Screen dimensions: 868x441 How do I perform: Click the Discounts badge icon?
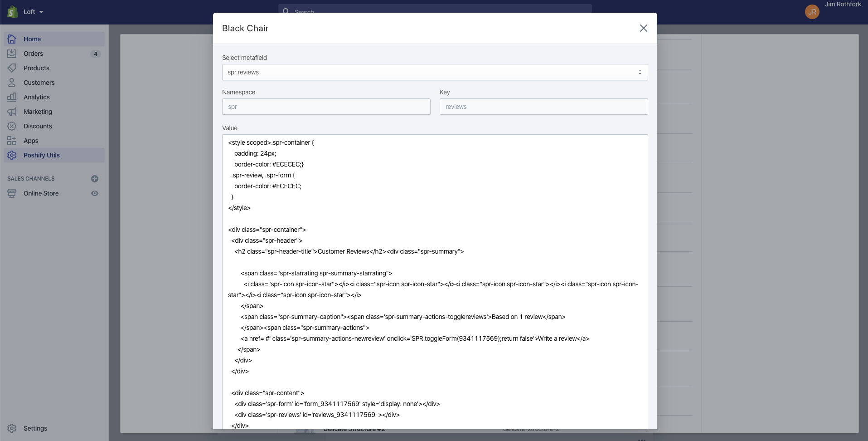point(12,126)
